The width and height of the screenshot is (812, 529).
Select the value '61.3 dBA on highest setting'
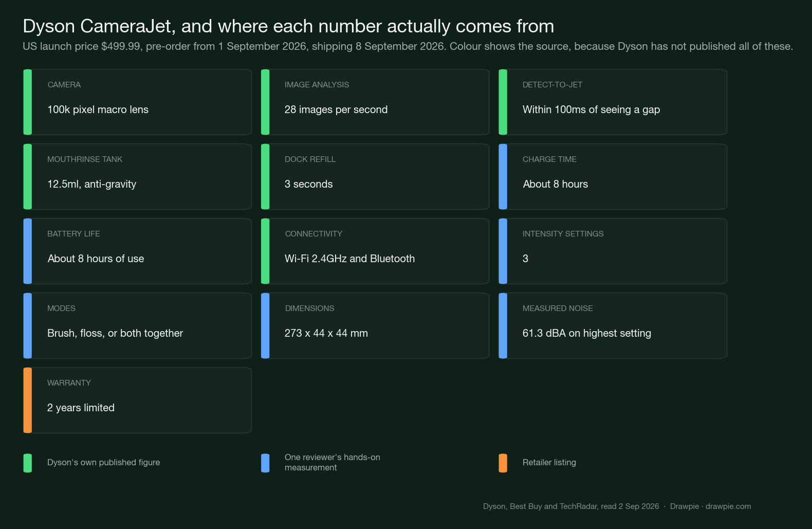point(587,333)
